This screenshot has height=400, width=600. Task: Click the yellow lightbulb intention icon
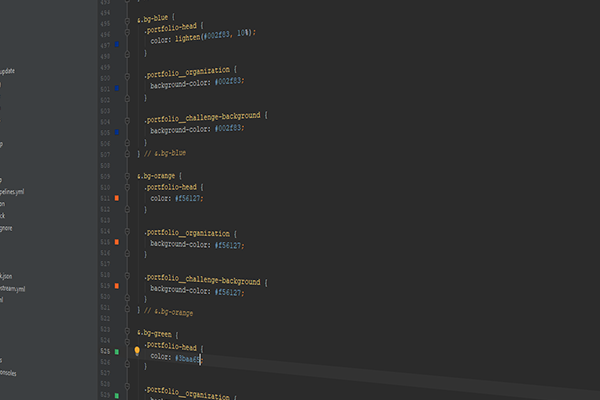click(137, 350)
